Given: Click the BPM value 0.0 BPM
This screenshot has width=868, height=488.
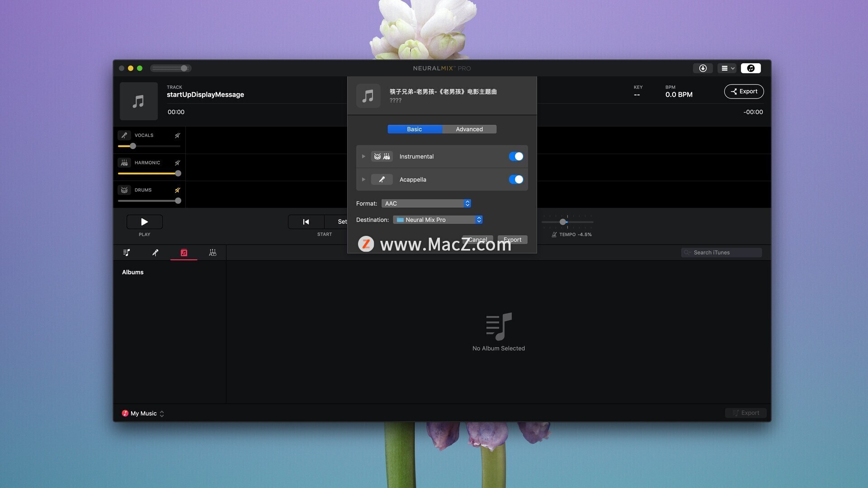Looking at the screenshot, I should pyautogui.click(x=679, y=94).
